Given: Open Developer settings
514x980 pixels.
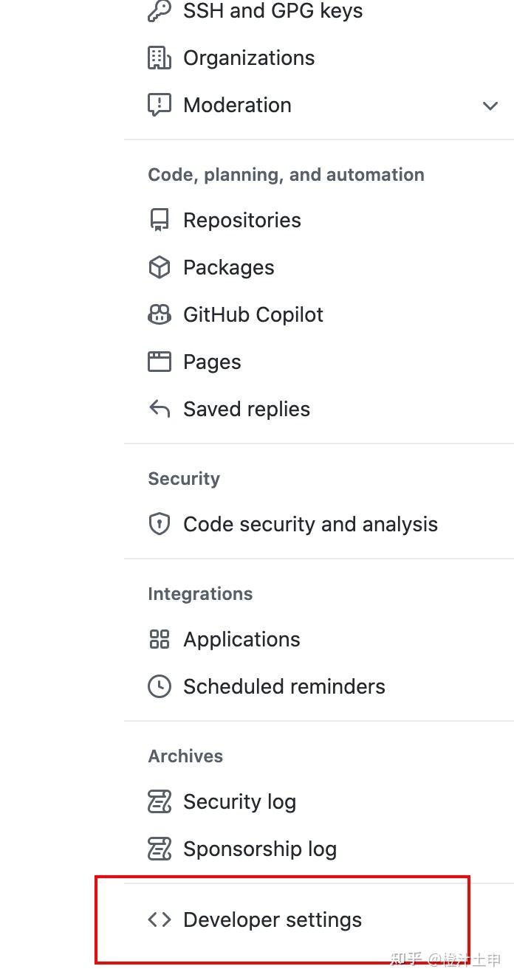Looking at the screenshot, I should (x=272, y=919).
